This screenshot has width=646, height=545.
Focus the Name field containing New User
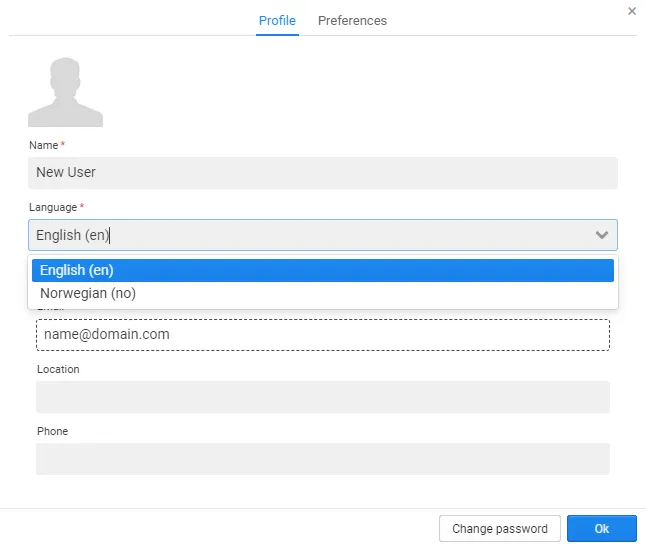pos(322,172)
